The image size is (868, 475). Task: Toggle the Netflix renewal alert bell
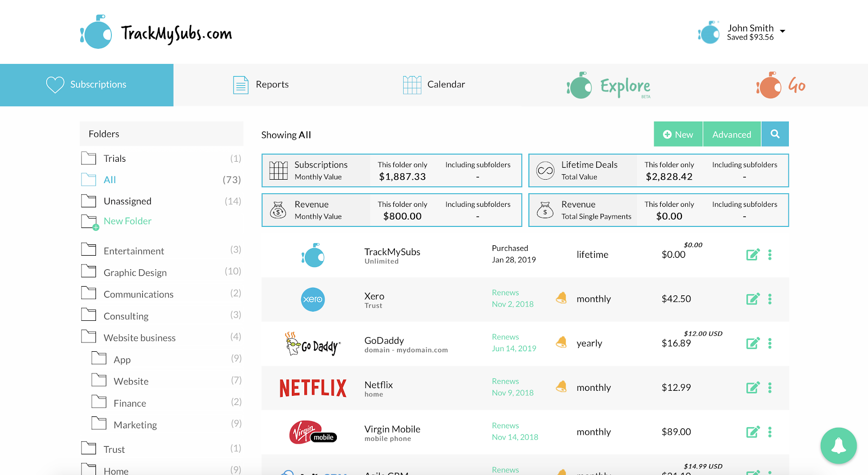(561, 387)
